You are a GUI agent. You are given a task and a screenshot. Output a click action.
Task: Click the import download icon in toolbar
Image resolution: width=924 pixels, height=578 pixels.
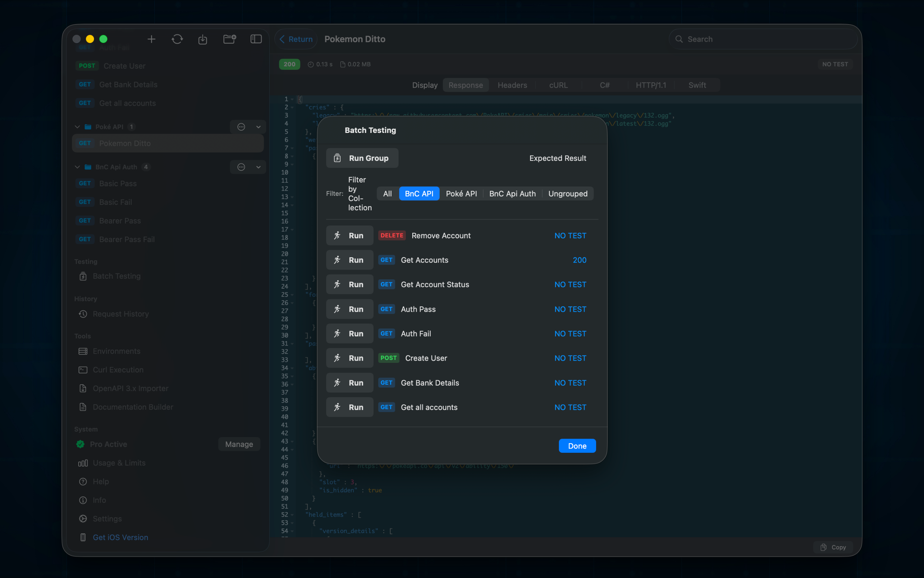pos(203,39)
